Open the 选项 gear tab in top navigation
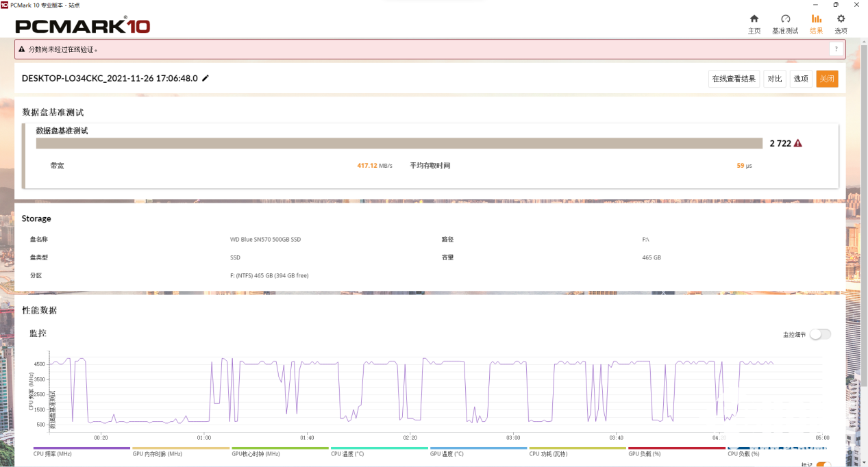The height and width of the screenshot is (467, 868). click(x=841, y=24)
